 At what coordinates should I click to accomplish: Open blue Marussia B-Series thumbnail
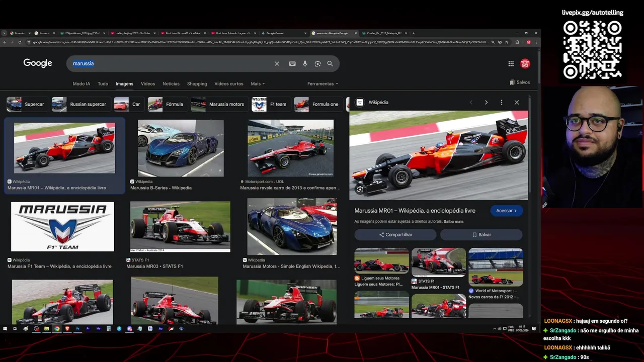[x=181, y=148]
